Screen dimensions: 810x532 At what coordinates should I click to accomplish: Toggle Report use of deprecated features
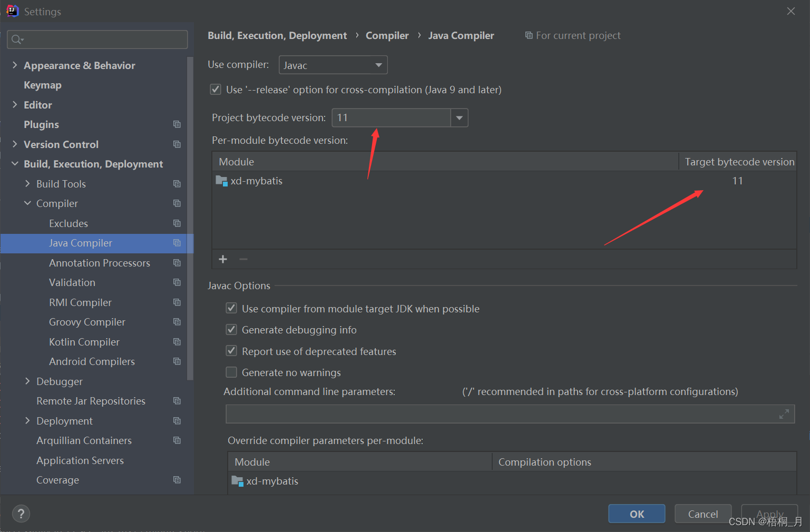pos(231,351)
